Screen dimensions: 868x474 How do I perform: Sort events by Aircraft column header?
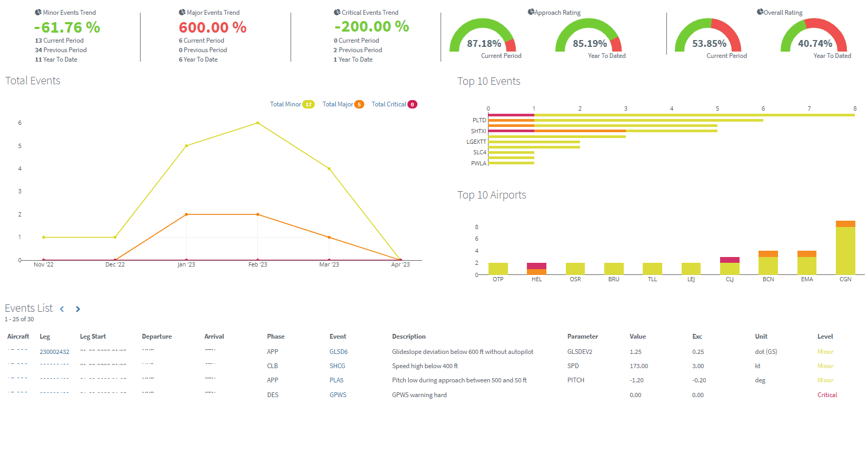18,337
